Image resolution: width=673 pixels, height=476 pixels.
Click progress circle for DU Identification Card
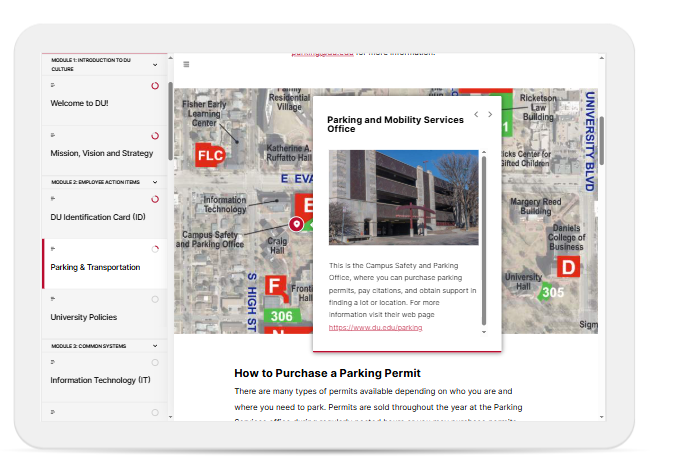click(155, 199)
